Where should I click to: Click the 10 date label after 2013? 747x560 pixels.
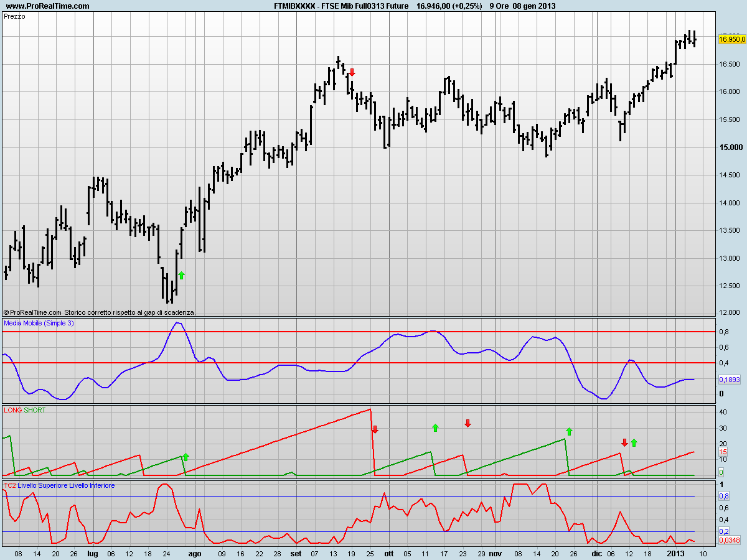pos(703,553)
